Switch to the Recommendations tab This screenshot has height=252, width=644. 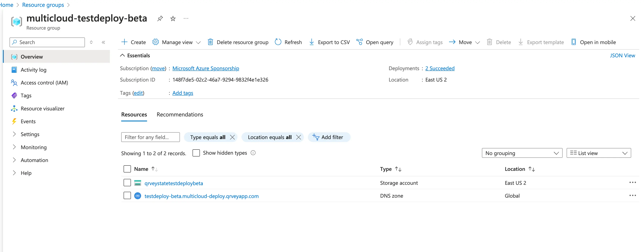[180, 114]
